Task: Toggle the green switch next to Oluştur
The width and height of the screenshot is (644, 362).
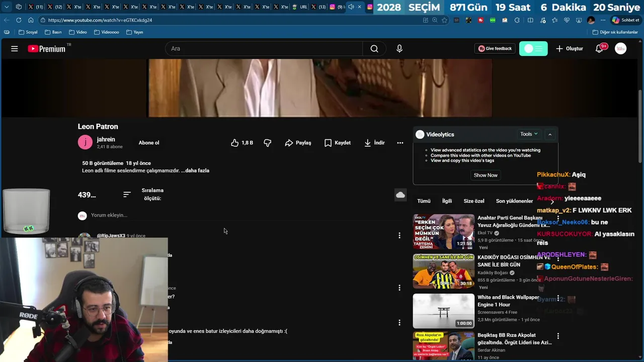Action: coord(533,49)
